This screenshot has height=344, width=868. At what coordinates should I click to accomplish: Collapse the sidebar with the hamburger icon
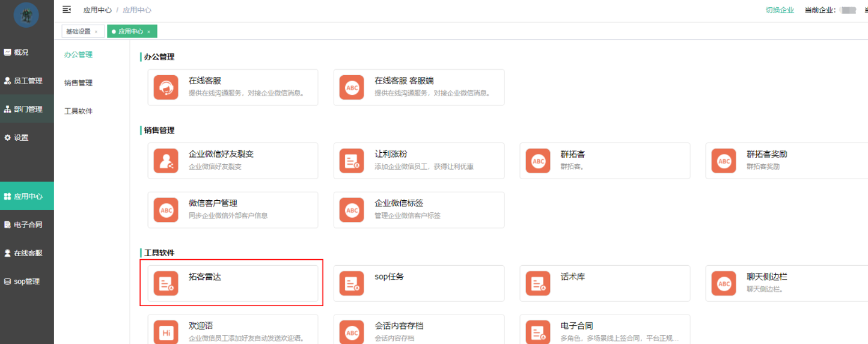point(67,10)
